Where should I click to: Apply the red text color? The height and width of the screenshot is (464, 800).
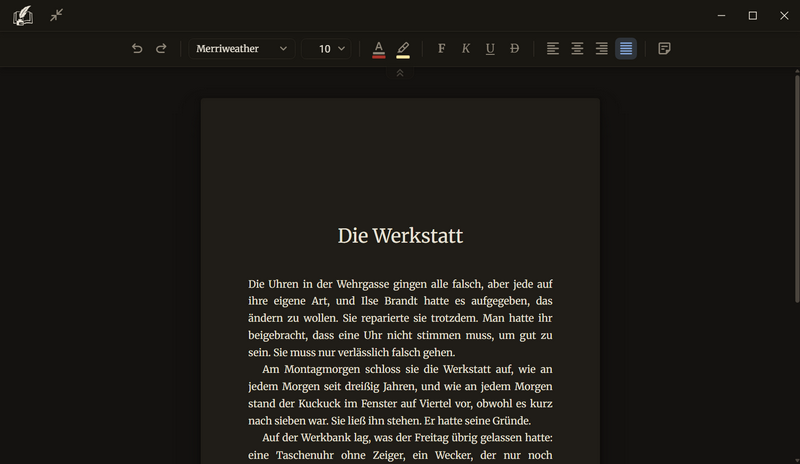tap(379, 50)
